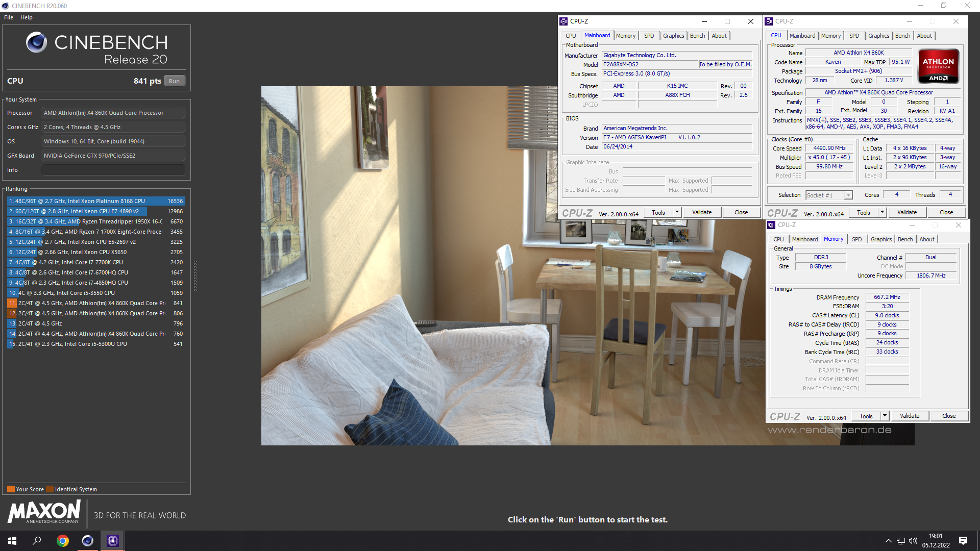Open volume control tray icon
Viewport: 980px width, 551px height.
[x=913, y=541]
